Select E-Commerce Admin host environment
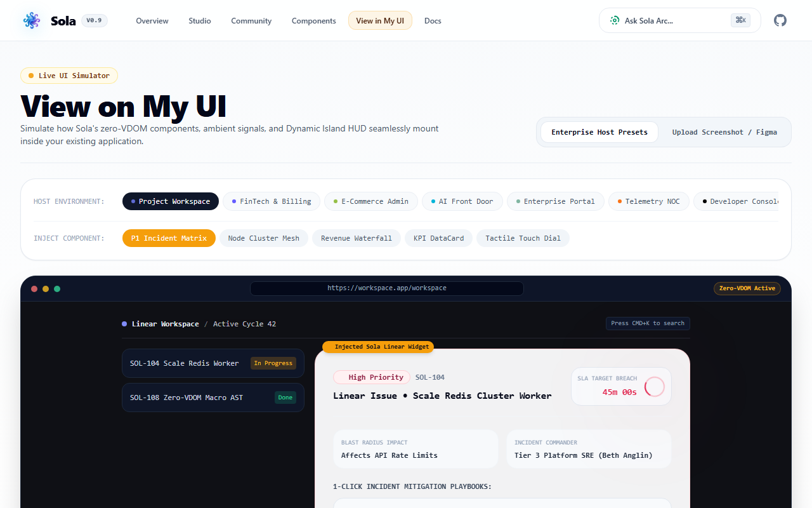Viewport: 812px width, 508px height. click(371, 201)
